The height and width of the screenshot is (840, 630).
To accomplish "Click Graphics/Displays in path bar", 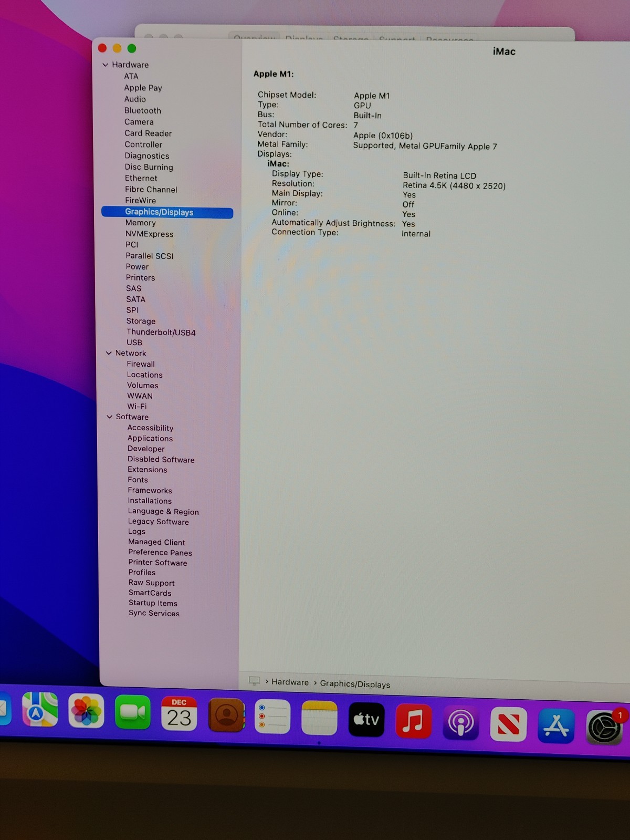I will point(355,685).
